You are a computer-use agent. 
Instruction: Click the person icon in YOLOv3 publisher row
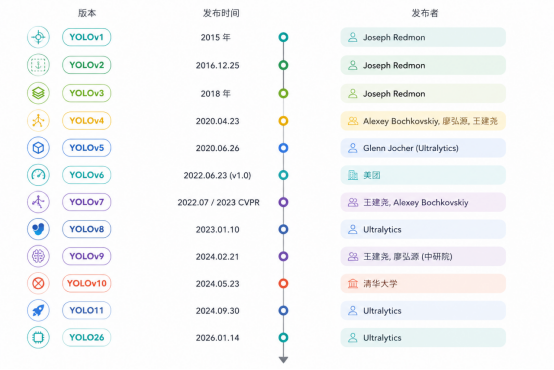tap(353, 93)
